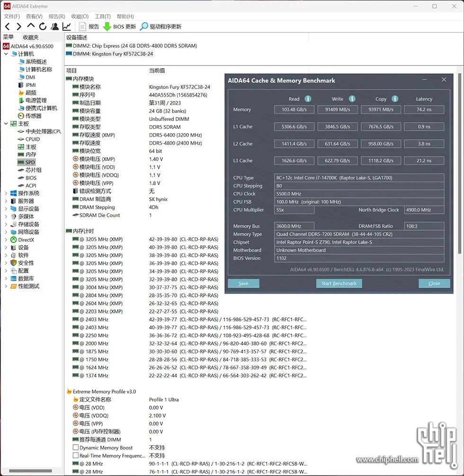Click Save in the benchmark dialog
Viewport: 464px width, 476px height.
[243, 283]
